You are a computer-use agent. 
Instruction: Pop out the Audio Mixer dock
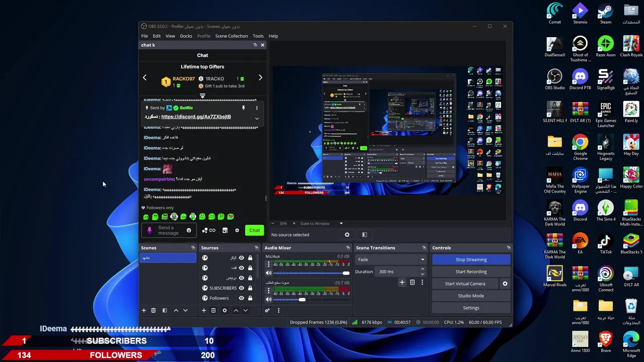[x=348, y=248]
